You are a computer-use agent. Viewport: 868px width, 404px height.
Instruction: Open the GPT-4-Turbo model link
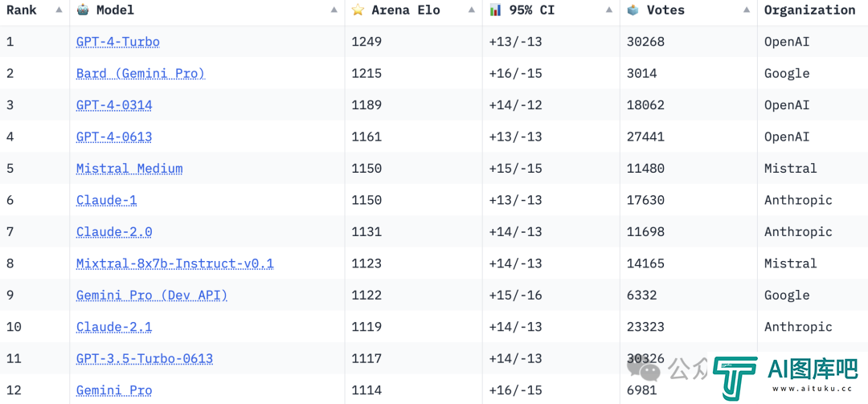coord(118,42)
